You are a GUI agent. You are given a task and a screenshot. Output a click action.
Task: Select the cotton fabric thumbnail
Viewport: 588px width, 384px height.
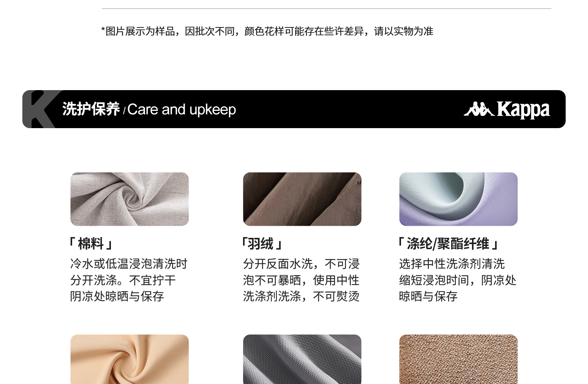130,199
